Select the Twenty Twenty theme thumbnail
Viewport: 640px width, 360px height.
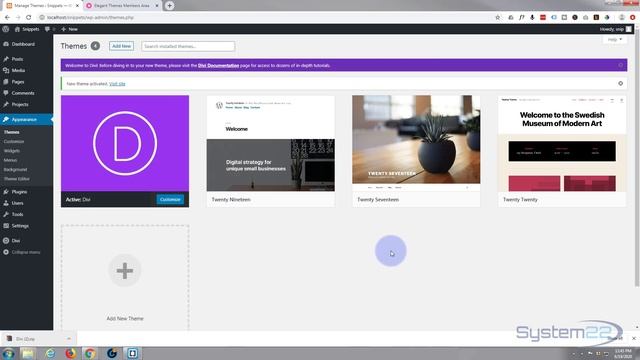click(x=562, y=143)
